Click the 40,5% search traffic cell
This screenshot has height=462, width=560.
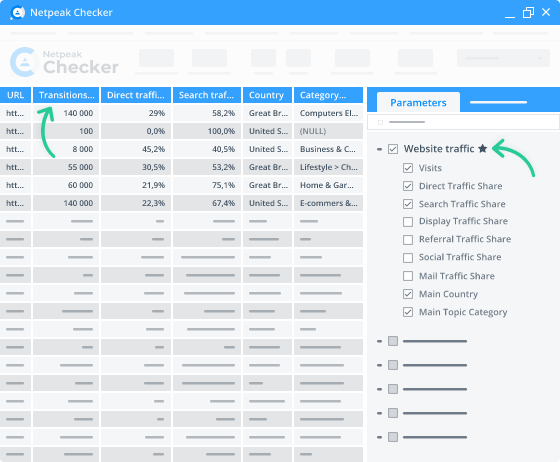[207, 149]
